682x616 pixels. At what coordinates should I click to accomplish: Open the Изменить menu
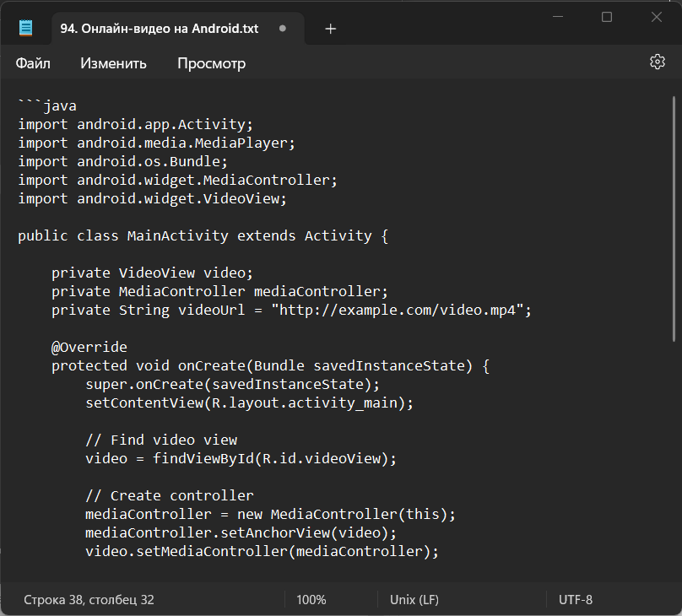point(113,63)
